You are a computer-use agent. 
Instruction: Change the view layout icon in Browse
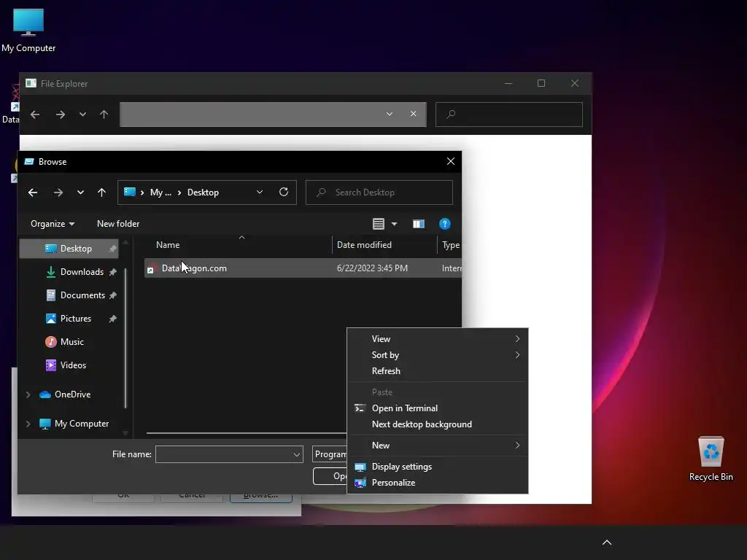(x=379, y=224)
